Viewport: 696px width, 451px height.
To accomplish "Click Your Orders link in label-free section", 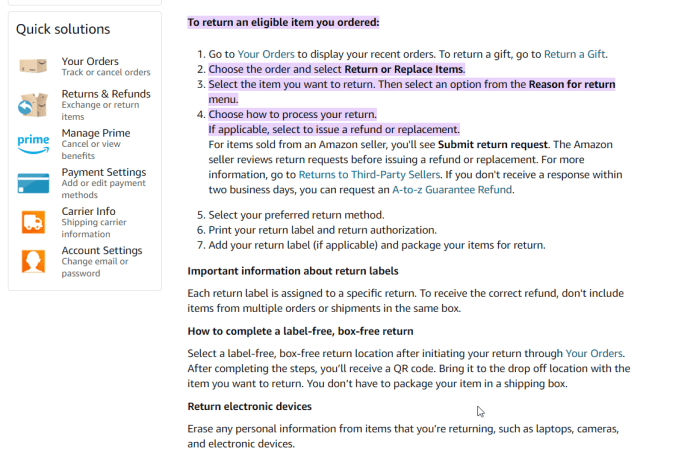I will point(594,353).
